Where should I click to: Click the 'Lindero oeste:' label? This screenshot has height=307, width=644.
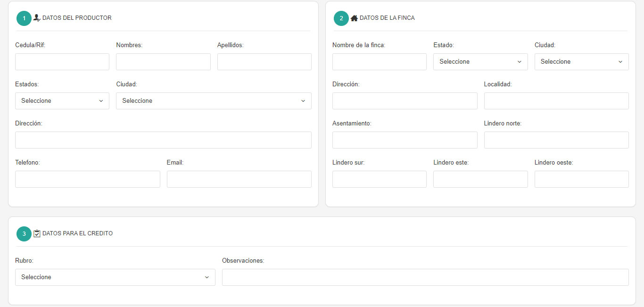tap(554, 163)
